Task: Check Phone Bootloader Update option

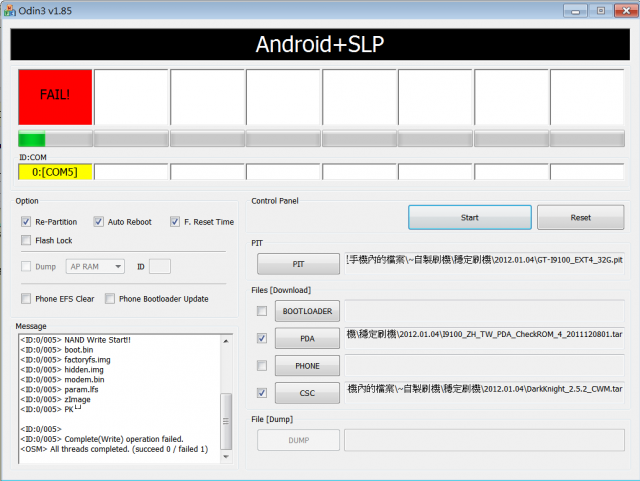Action: point(110,298)
